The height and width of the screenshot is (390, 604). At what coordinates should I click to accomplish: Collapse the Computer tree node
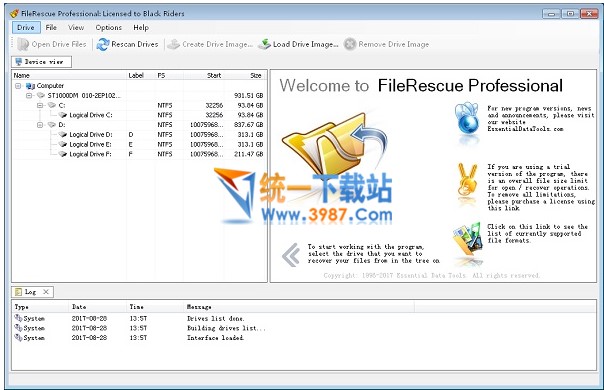click(x=18, y=86)
